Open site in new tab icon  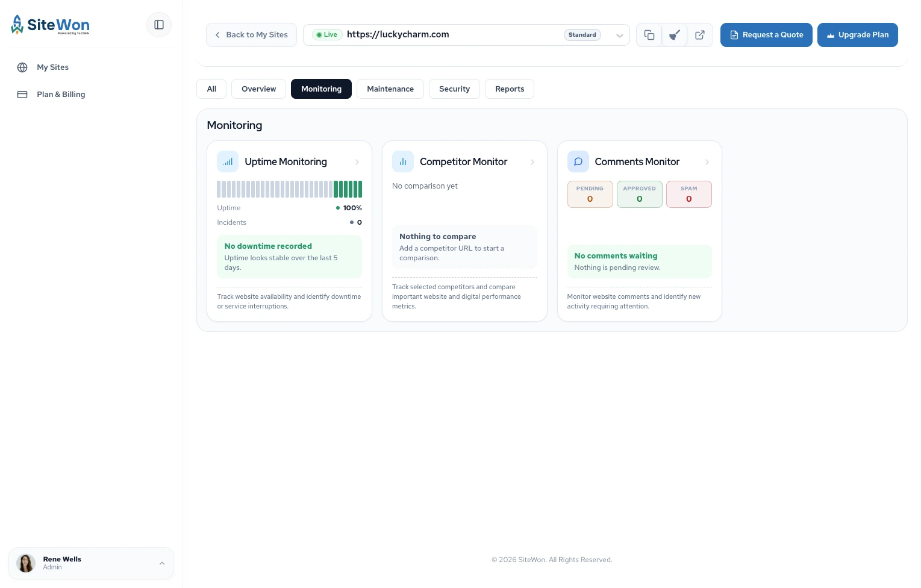(x=700, y=35)
